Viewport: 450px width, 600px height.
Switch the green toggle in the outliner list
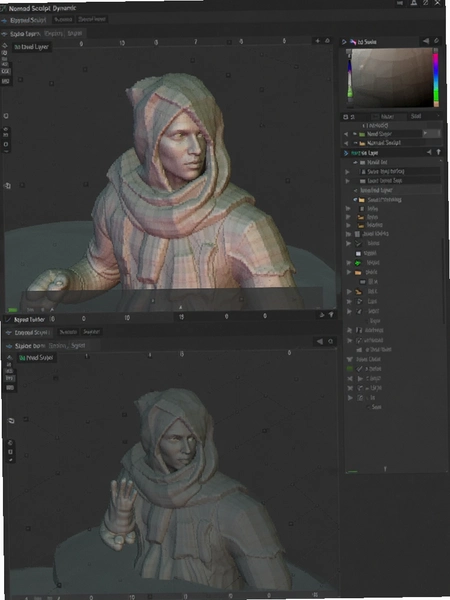tap(349, 369)
